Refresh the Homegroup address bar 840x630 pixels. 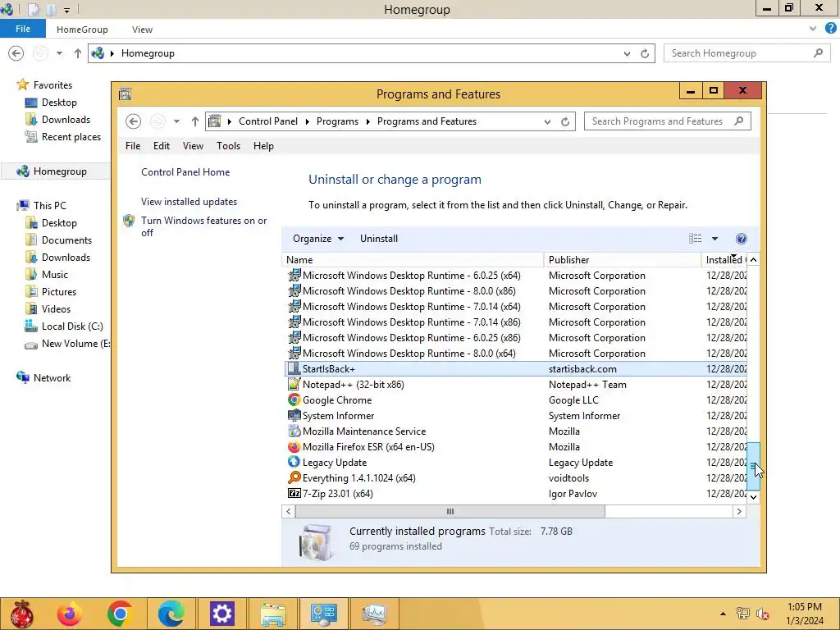pyautogui.click(x=645, y=53)
